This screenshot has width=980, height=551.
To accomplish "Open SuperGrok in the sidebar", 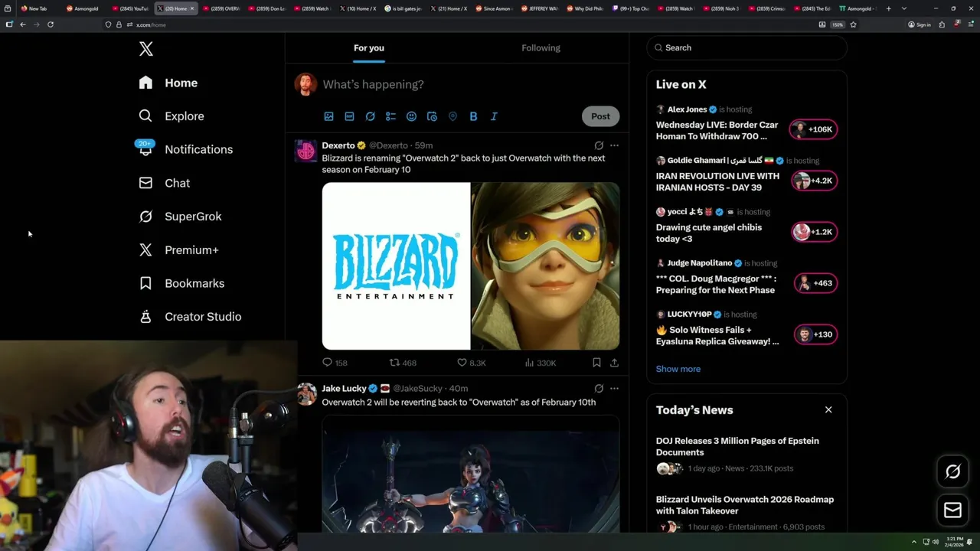I will point(180,217).
